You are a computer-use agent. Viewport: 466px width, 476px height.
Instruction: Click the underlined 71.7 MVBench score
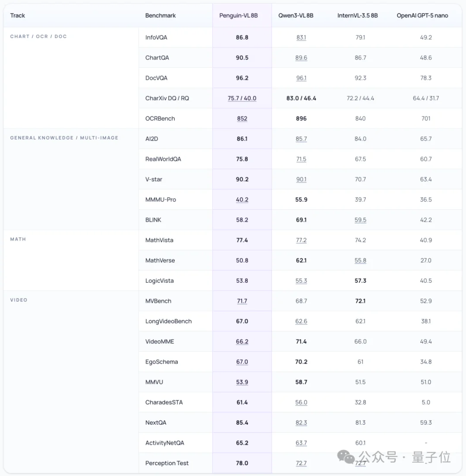(242, 301)
